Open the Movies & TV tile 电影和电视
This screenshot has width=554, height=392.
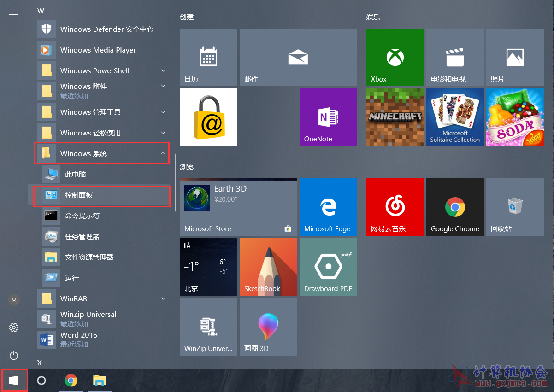click(455, 57)
